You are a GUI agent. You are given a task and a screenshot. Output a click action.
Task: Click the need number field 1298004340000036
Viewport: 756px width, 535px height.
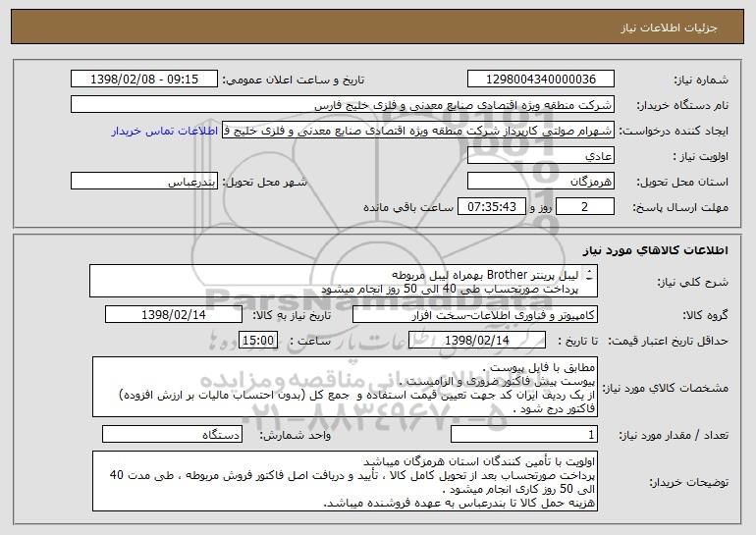click(540, 80)
